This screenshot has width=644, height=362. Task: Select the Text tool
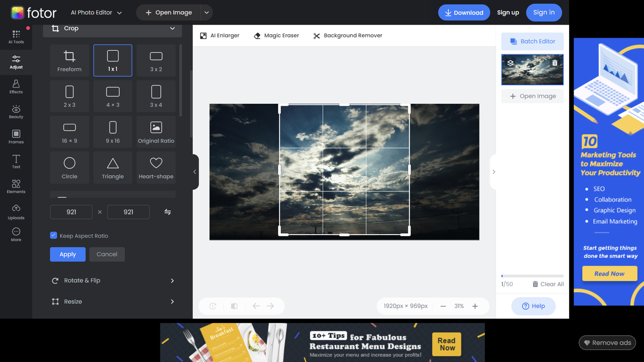pyautogui.click(x=16, y=162)
